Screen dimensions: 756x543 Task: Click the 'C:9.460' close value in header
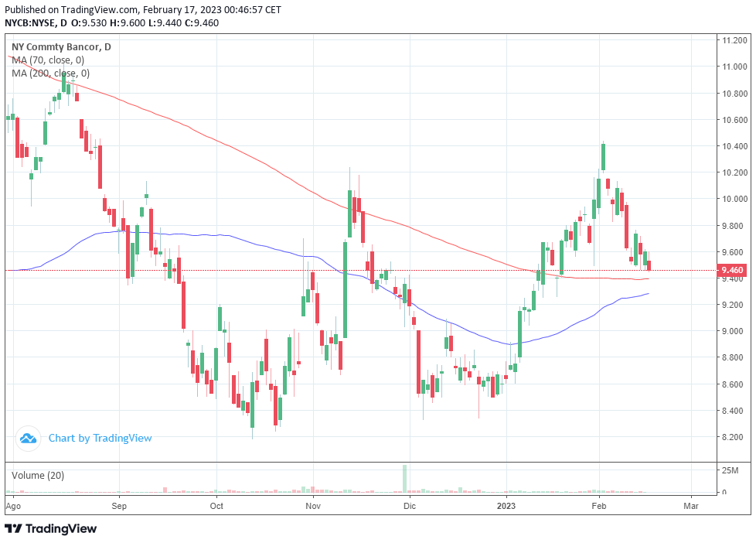[200, 22]
